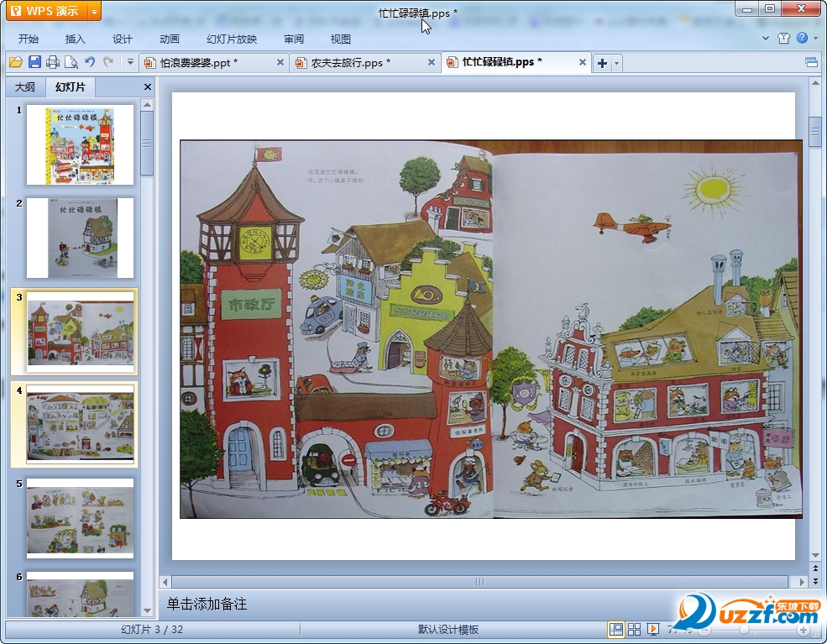
Task: Open the help question mark icon
Action: coord(802,38)
